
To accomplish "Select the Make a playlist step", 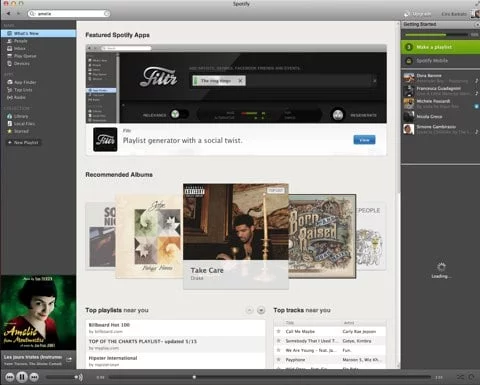I will click(x=440, y=47).
